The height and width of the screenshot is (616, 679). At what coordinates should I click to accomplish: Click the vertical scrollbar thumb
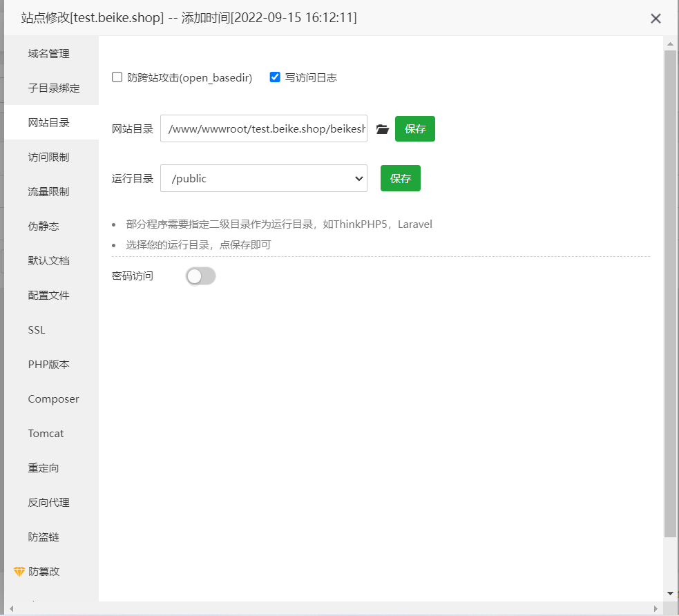pyautogui.click(x=670, y=293)
